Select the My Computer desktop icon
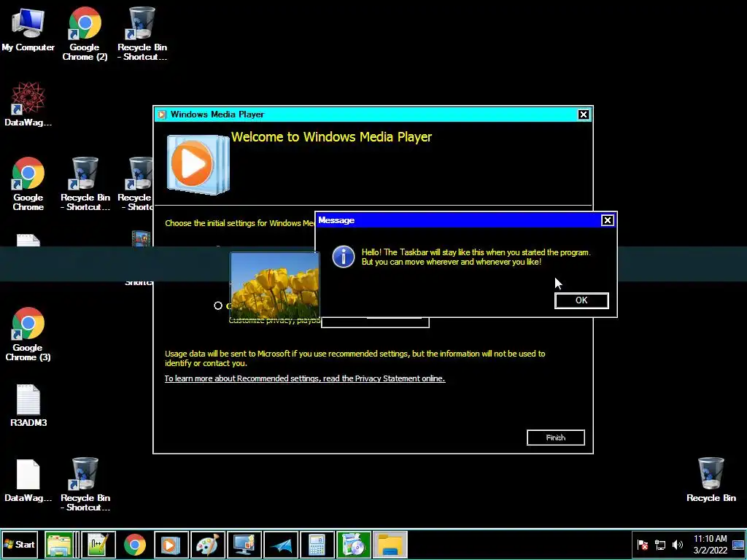747x560 pixels. [28, 29]
